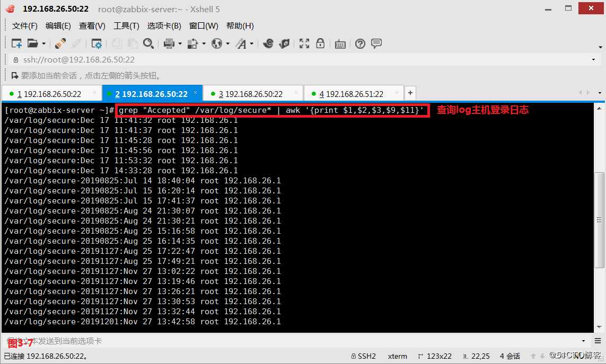
Task: Click the 4 会话 session count
Action: [x=510, y=356]
